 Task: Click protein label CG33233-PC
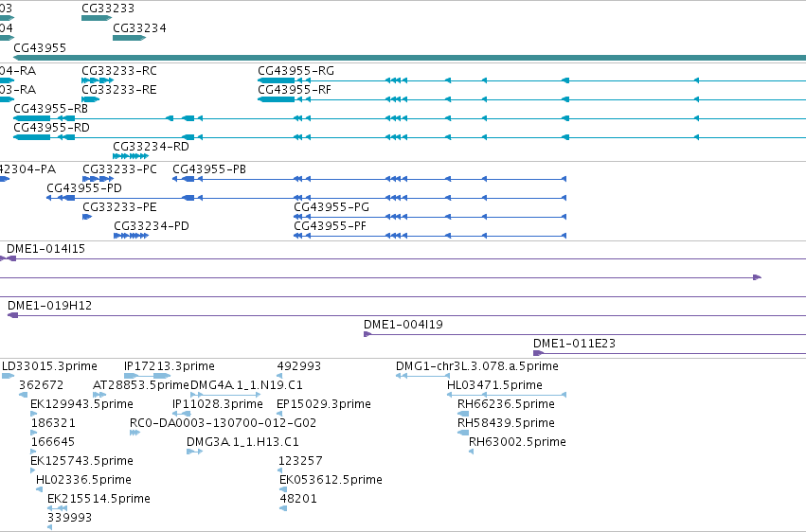119,168
